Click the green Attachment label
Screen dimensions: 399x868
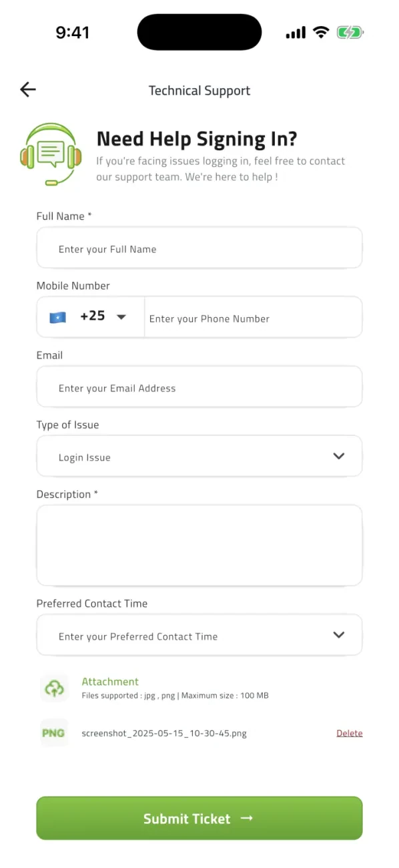click(110, 682)
